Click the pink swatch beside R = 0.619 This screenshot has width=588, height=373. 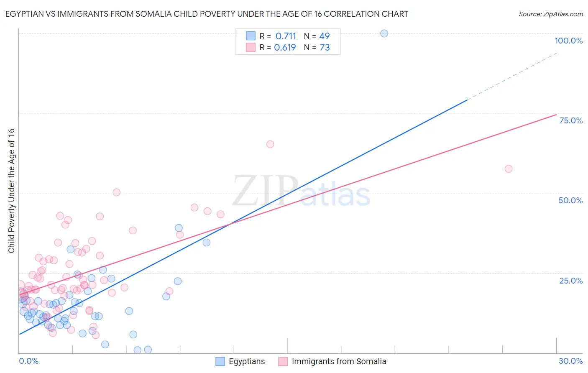(251, 47)
